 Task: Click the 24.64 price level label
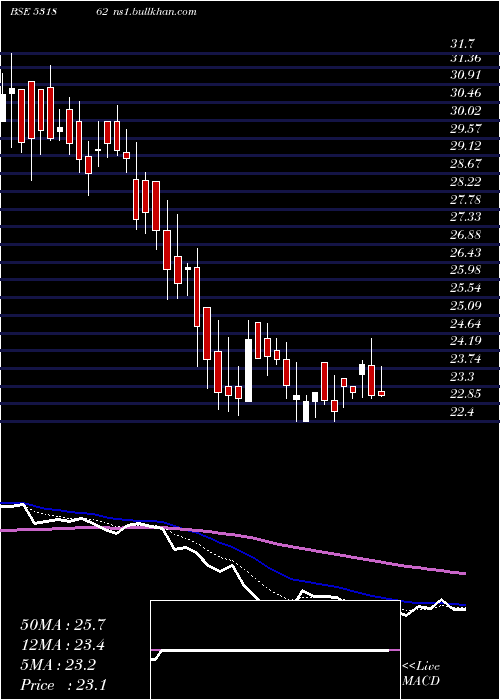pos(466,323)
